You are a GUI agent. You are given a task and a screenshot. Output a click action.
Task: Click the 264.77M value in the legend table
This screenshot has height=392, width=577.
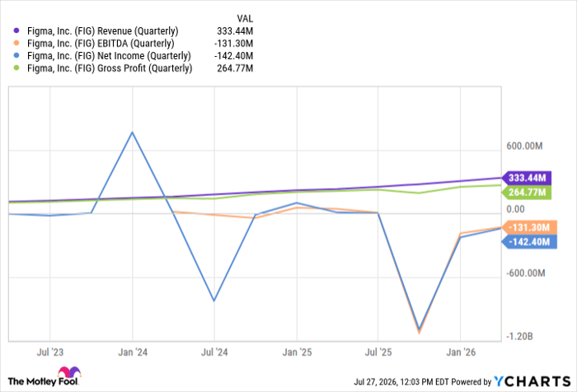(x=235, y=68)
